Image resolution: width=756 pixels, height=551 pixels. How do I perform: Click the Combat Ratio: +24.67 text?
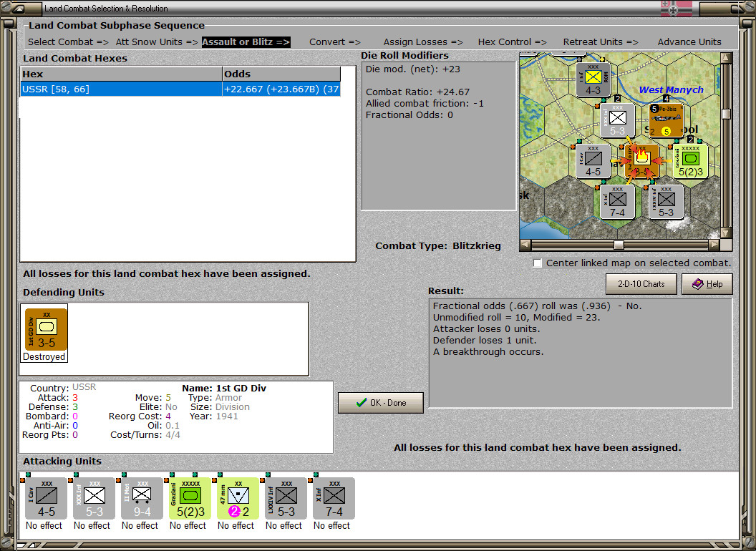point(417,92)
